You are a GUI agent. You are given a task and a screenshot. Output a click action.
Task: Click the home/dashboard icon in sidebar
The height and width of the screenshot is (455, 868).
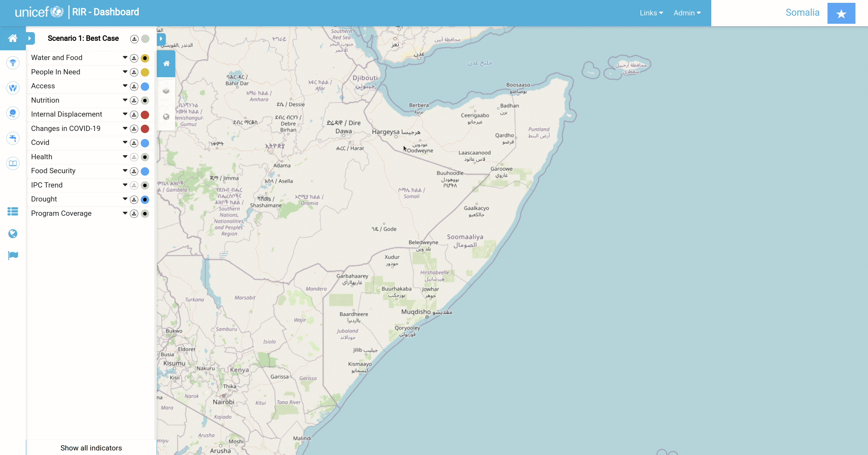click(x=13, y=38)
